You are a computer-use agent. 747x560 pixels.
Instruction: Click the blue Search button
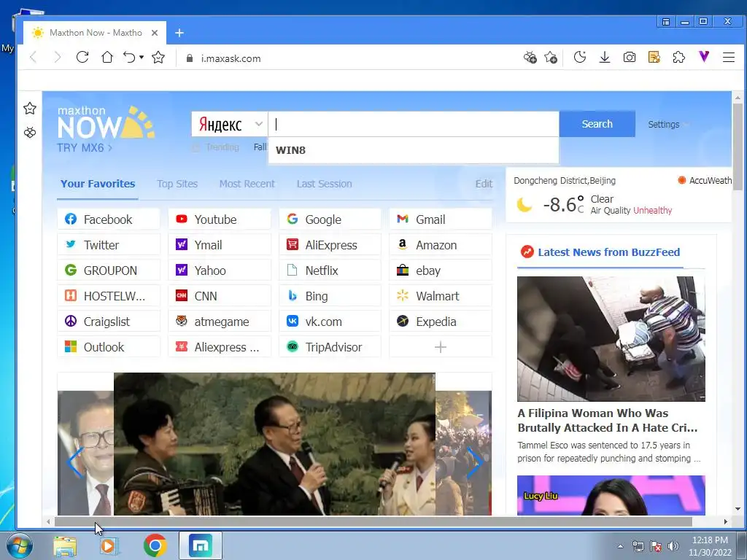[x=597, y=124]
